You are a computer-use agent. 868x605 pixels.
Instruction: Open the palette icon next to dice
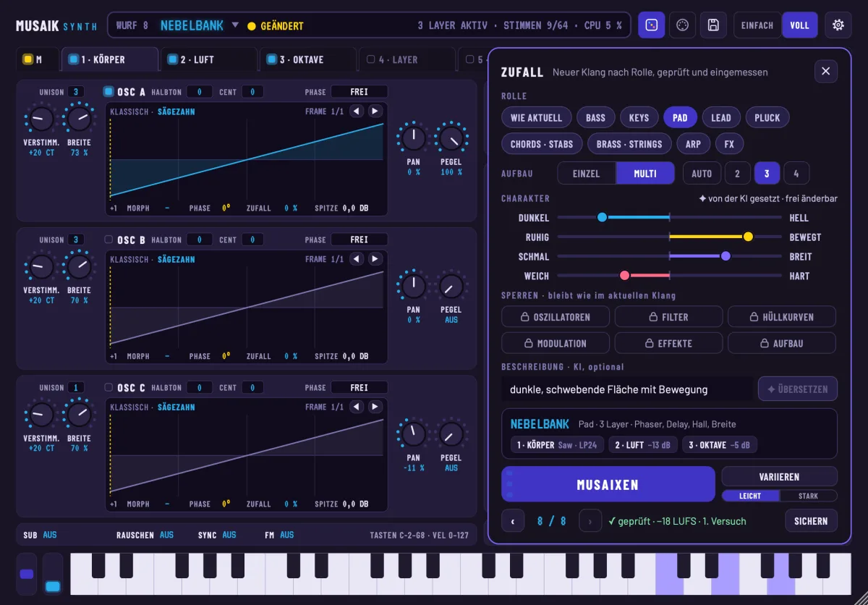click(x=682, y=25)
